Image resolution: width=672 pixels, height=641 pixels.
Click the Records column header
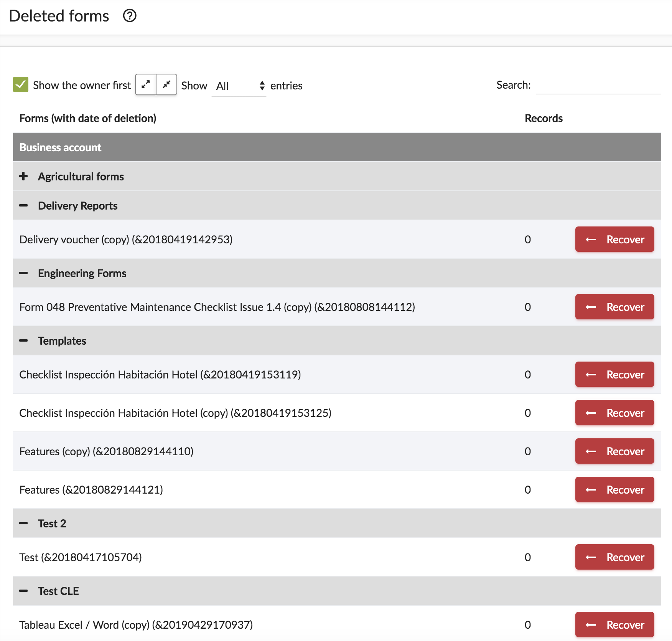coord(544,118)
